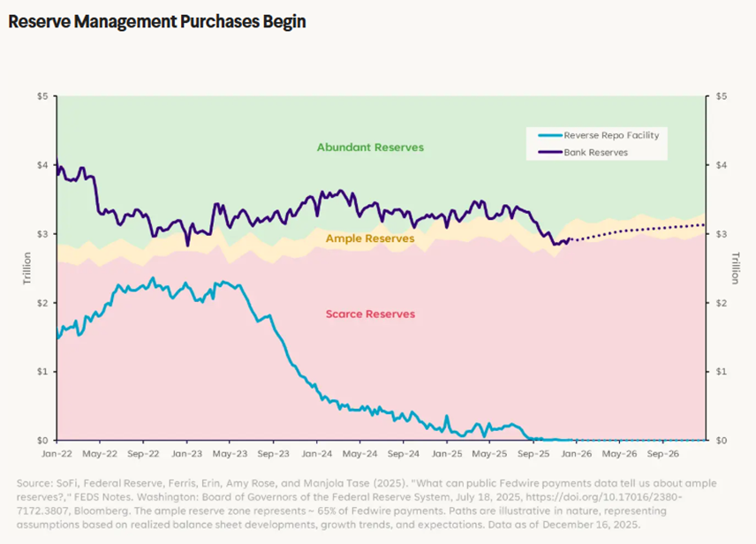Screen dimensions: 756x544
Task: Click the Sep-25 x-axis date label
Action: [x=533, y=453]
